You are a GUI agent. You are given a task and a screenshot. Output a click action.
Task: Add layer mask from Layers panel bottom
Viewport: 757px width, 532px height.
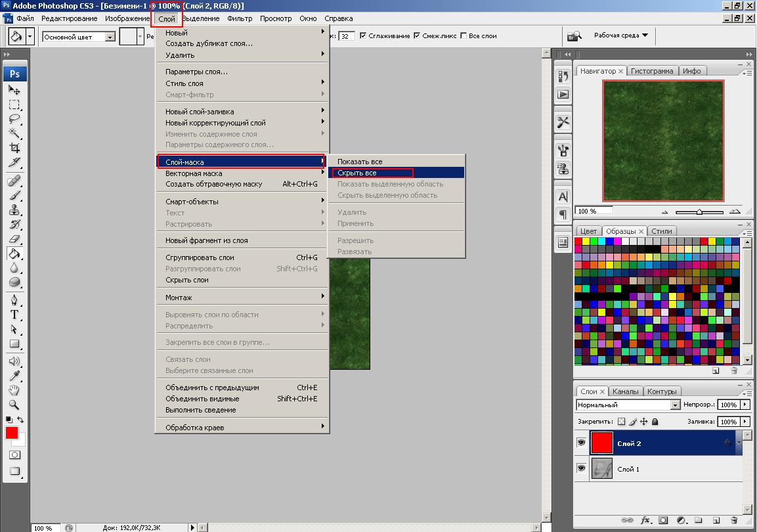click(x=663, y=520)
